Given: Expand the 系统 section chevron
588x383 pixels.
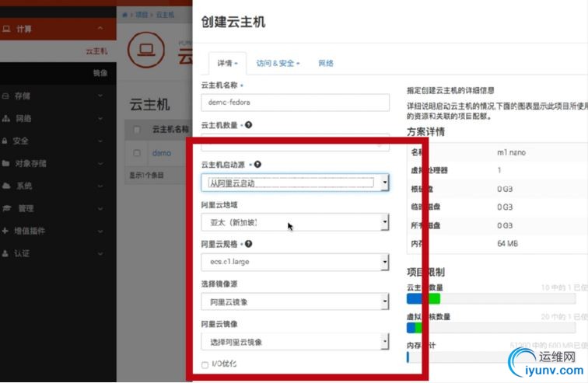Looking at the screenshot, I should (100, 186).
